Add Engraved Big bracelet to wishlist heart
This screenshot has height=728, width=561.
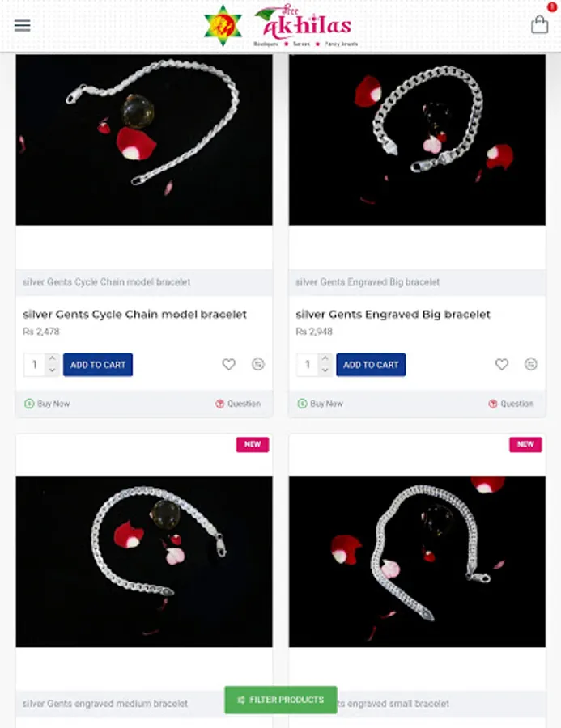pos(502,365)
